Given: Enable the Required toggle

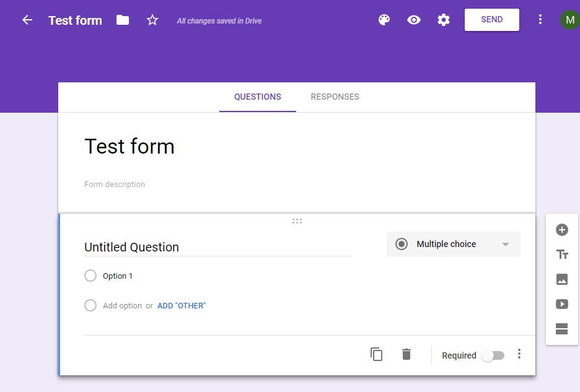Looking at the screenshot, I should pyautogui.click(x=493, y=355).
